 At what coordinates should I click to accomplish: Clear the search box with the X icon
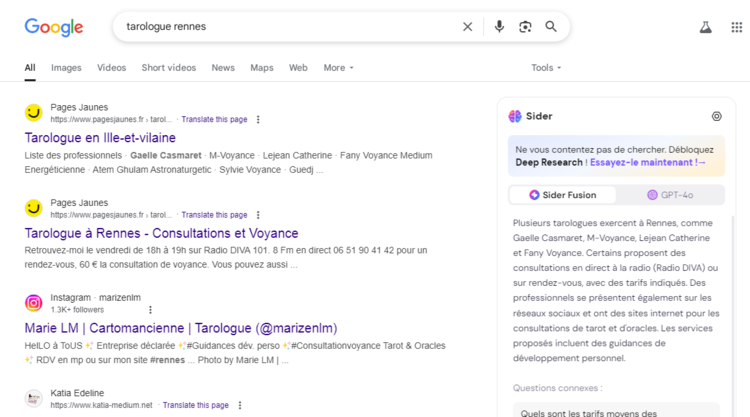tap(467, 27)
